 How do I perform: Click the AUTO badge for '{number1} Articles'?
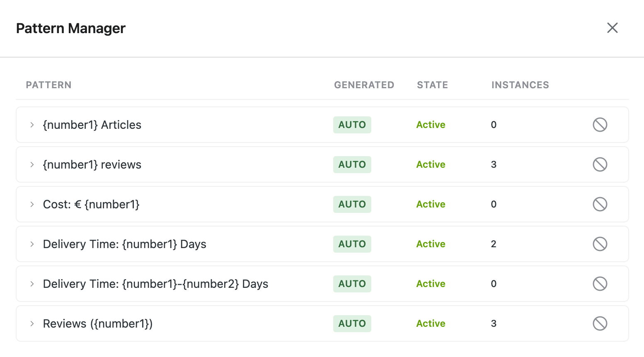pyautogui.click(x=352, y=125)
